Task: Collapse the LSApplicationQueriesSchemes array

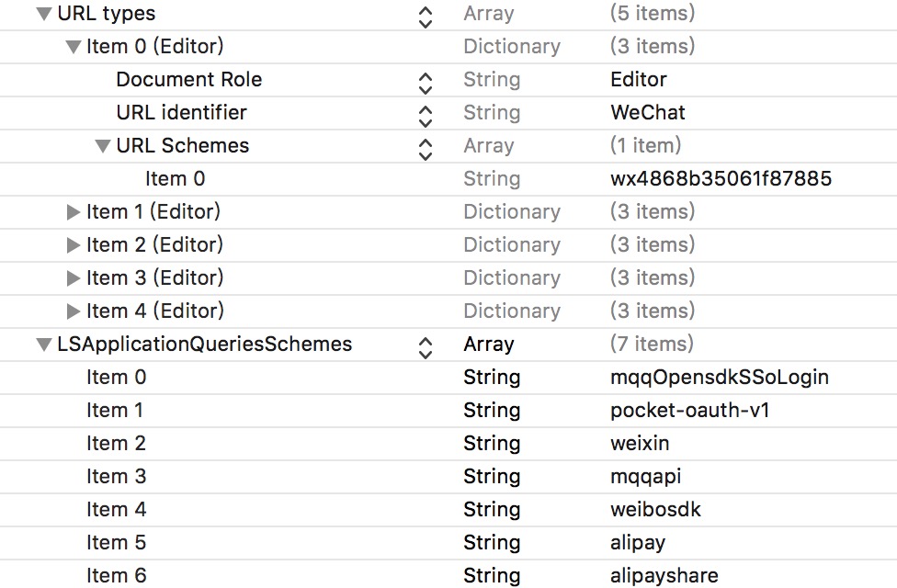Action: click(x=44, y=345)
